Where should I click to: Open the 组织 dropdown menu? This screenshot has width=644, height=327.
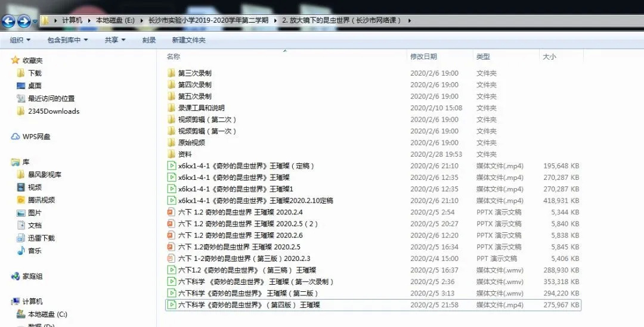(20, 40)
